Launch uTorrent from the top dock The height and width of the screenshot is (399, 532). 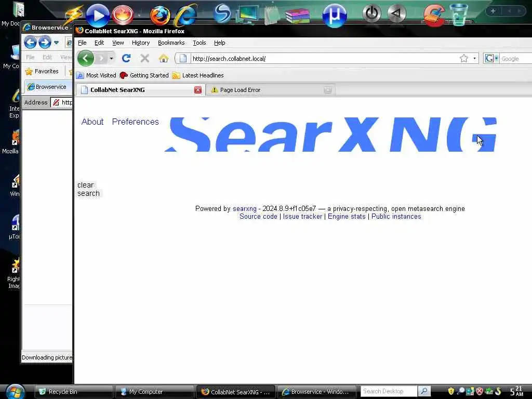point(335,15)
